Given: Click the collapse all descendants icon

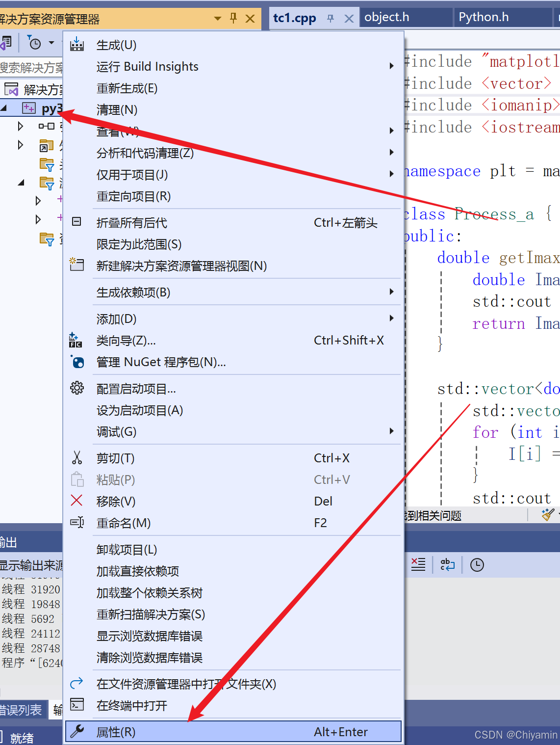Looking at the screenshot, I should point(76,222).
